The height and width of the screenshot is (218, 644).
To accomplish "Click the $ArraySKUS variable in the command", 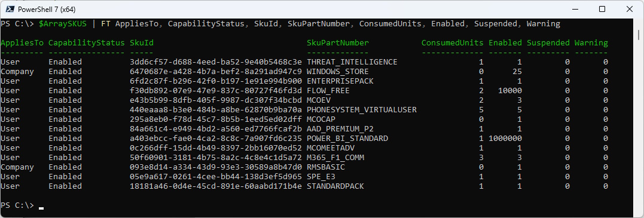I will click(62, 24).
